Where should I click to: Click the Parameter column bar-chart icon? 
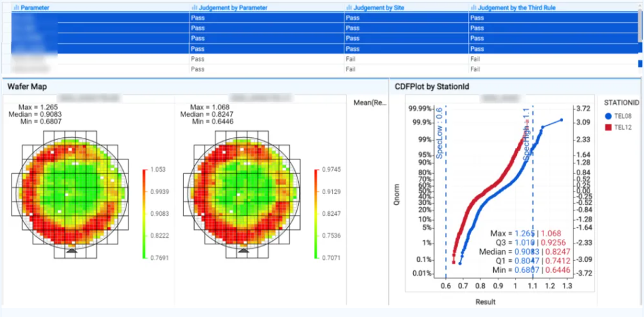click(x=16, y=7)
